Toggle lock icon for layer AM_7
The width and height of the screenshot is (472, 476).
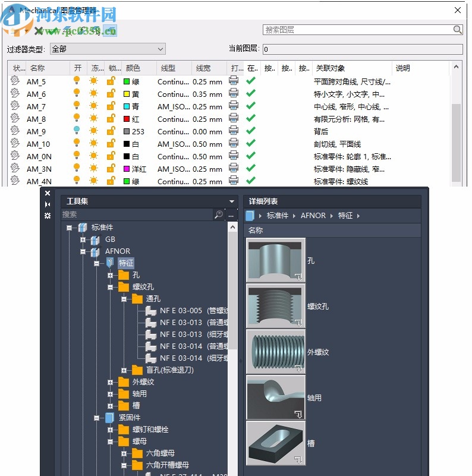click(111, 106)
